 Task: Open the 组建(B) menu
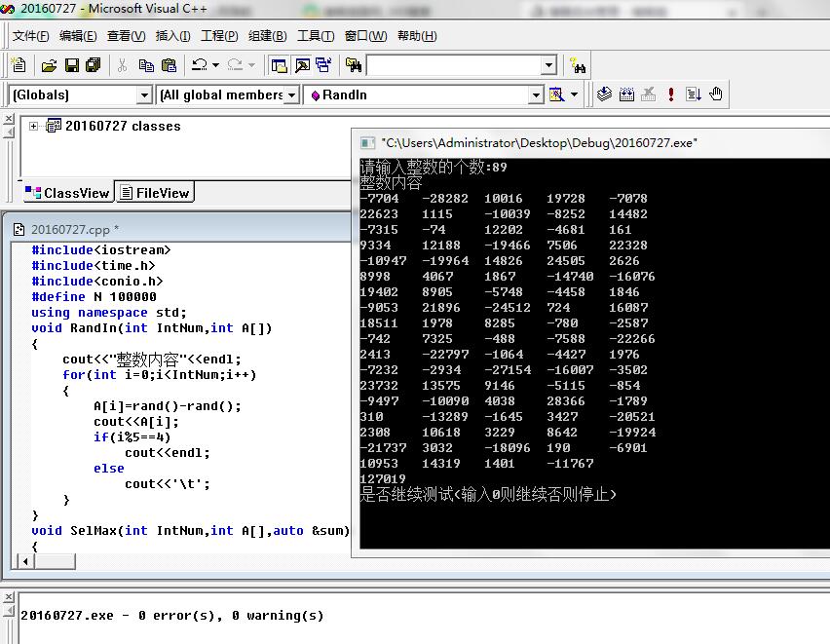(267, 36)
